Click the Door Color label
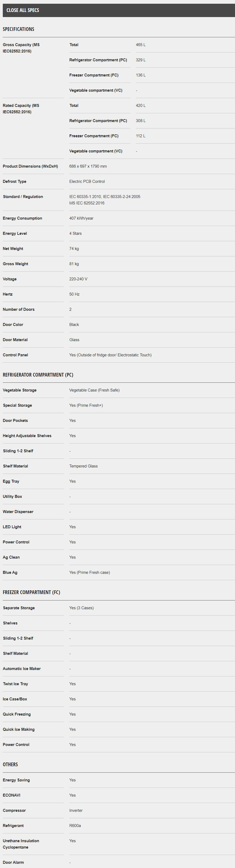The height and width of the screenshot is (868, 235). [x=13, y=324]
